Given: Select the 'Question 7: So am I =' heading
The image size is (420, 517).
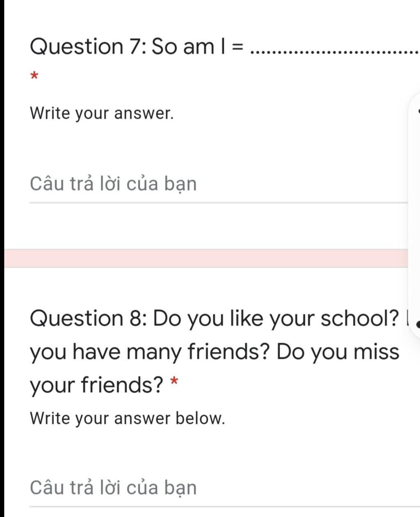Looking at the screenshot, I should (137, 46).
